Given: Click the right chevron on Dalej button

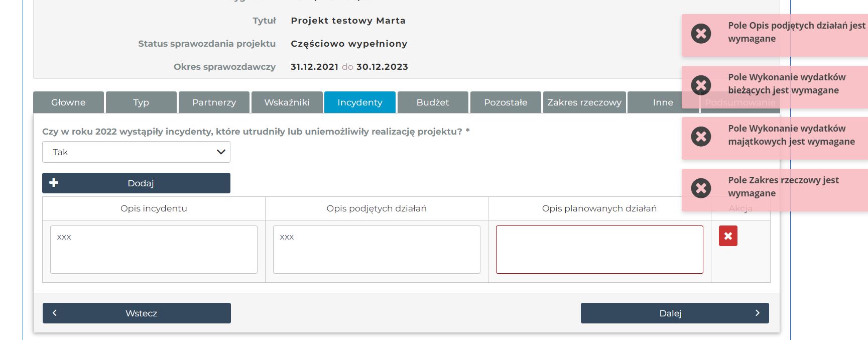Looking at the screenshot, I should [757, 313].
